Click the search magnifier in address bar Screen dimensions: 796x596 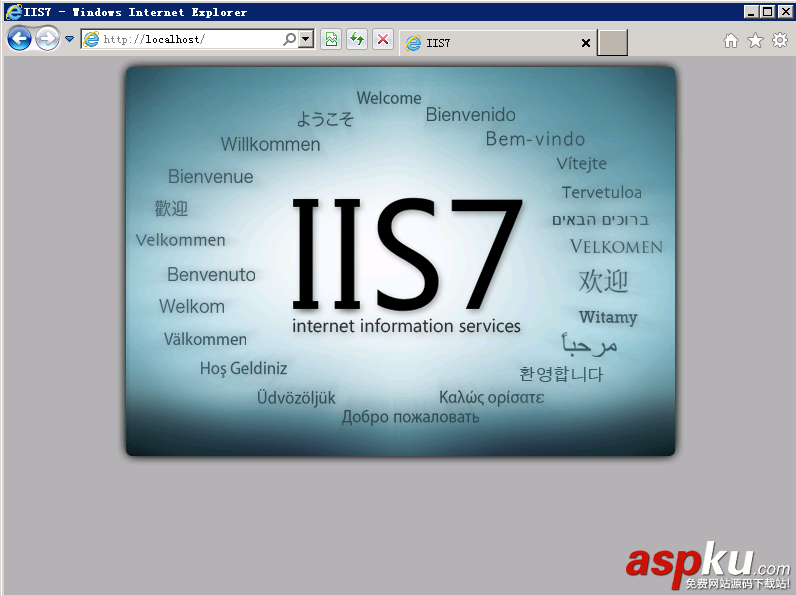pos(289,39)
